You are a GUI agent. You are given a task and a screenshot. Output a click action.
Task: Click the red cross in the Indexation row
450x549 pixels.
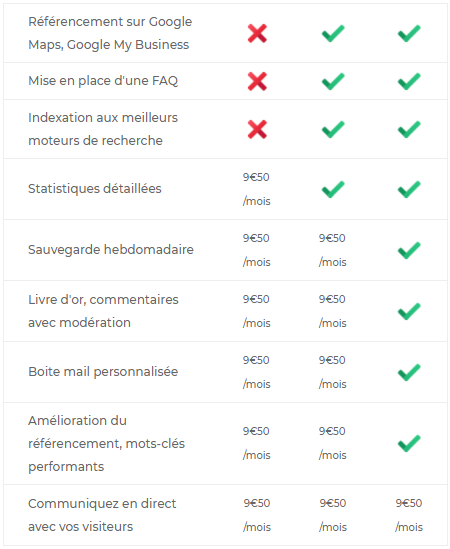tap(257, 129)
